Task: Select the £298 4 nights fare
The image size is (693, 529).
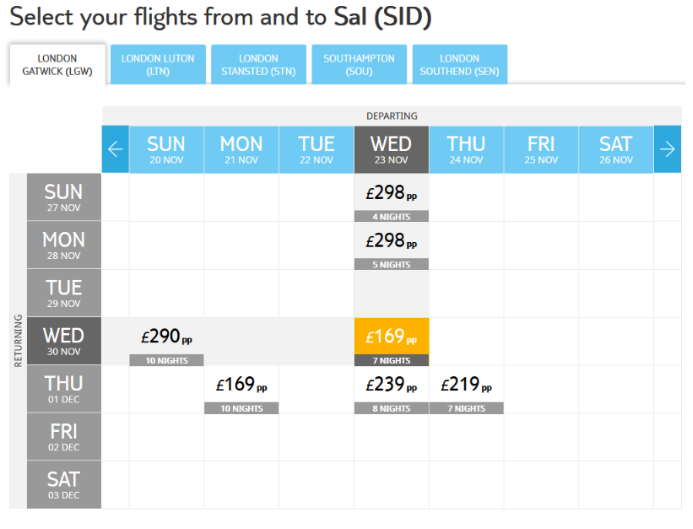Action: click(392, 198)
